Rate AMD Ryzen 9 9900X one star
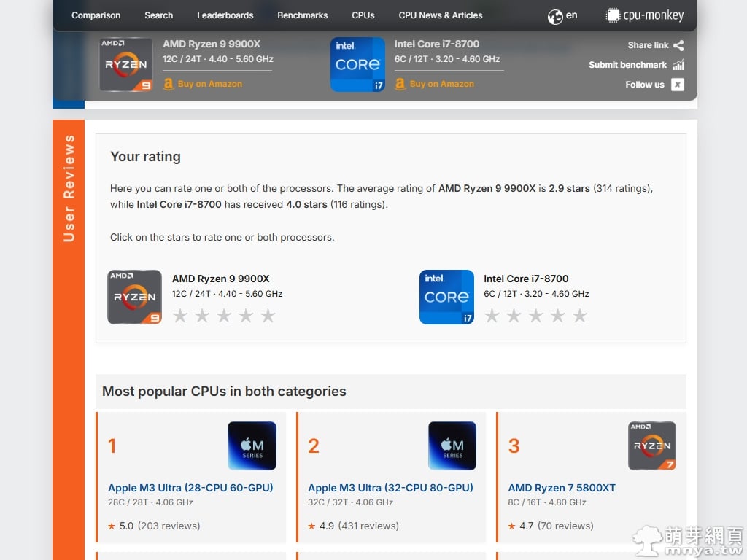 tap(180, 316)
